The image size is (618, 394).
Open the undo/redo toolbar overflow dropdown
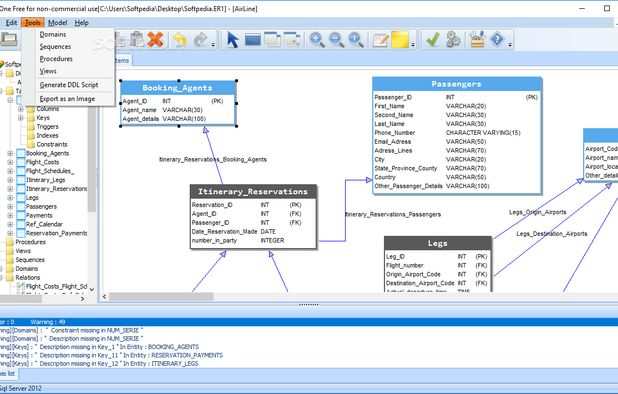tap(213, 45)
